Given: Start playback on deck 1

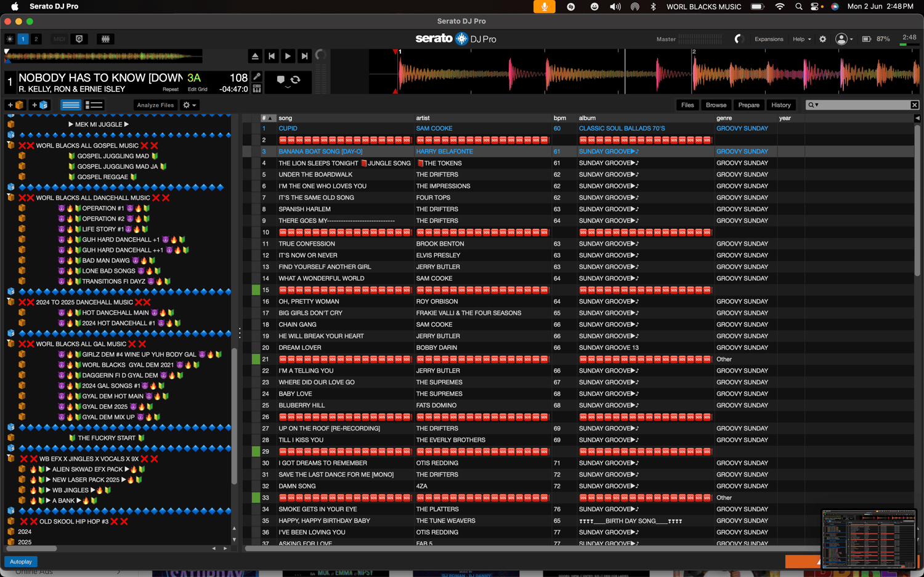Looking at the screenshot, I should point(288,56).
